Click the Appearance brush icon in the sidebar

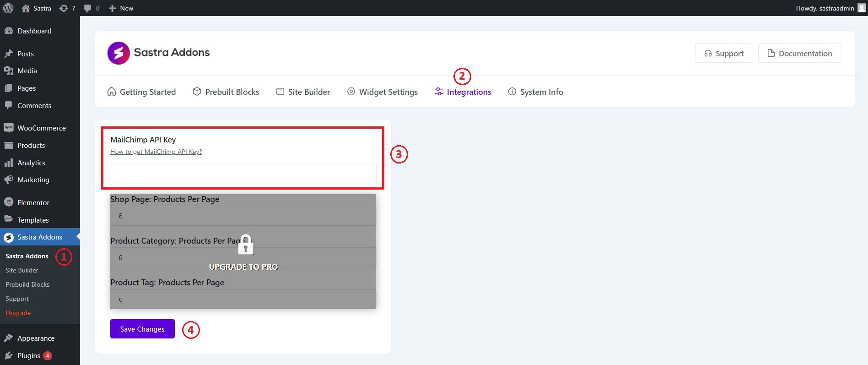coord(8,338)
